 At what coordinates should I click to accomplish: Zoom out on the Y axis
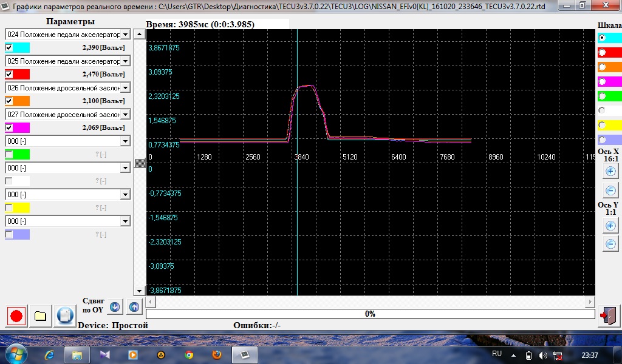pyautogui.click(x=610, y=244)
